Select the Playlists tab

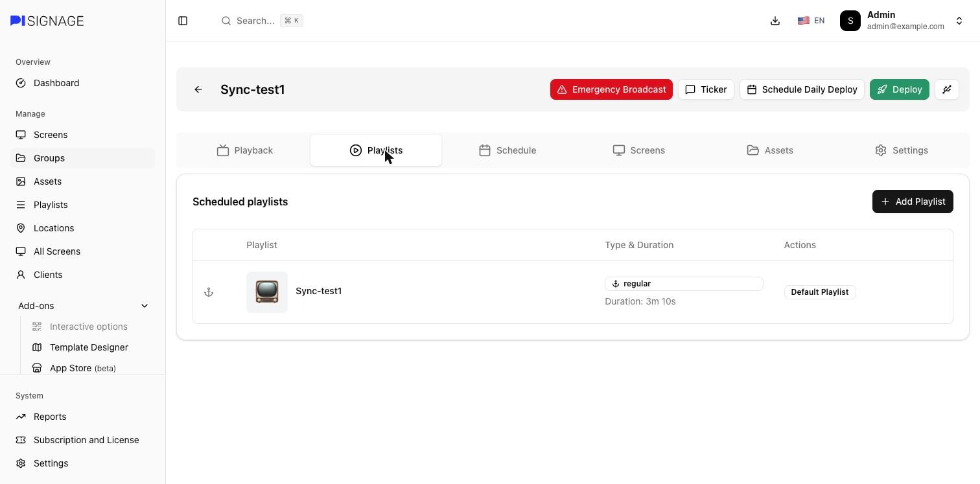pos(376,150)
